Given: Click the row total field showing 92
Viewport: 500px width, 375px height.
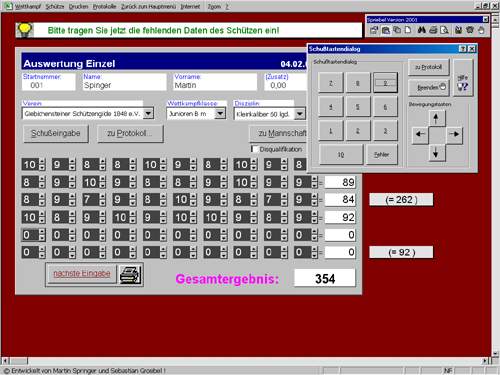Looking at the screenshot, I should (x=340, y=217).
